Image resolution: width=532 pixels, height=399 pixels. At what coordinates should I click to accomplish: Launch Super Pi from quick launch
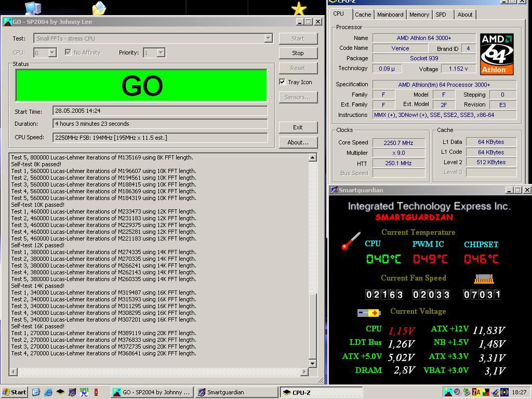click(x=84, y=392)
